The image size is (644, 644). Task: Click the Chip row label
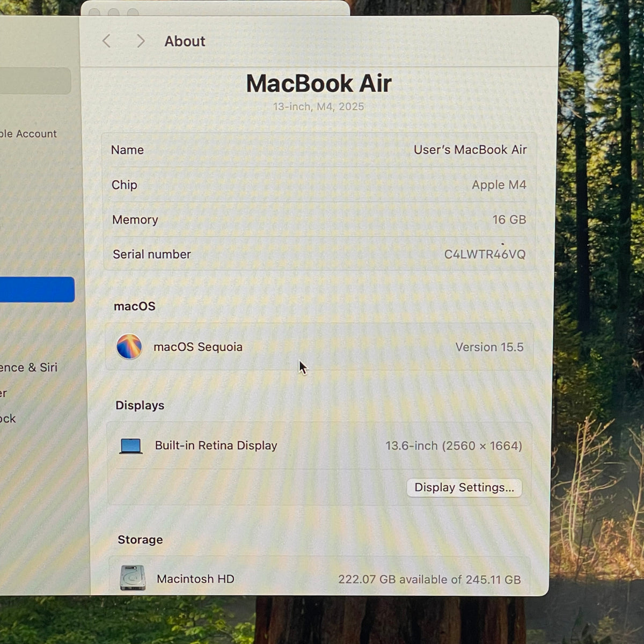(x=125, y=185)
